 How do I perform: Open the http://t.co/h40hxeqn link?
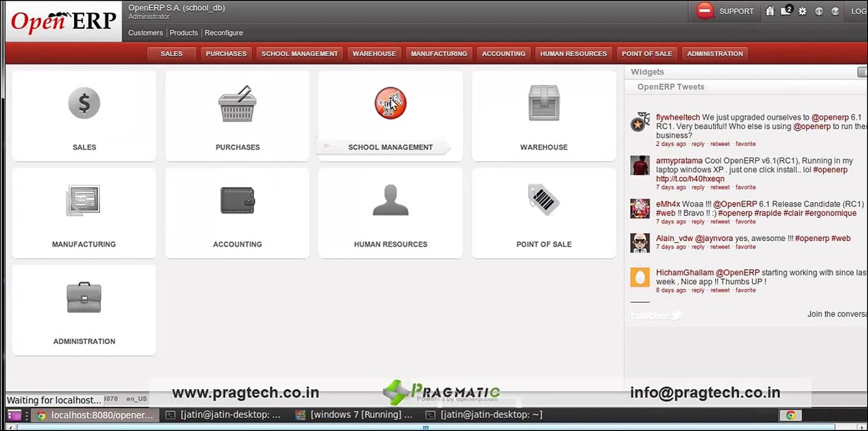pos(690,179)
